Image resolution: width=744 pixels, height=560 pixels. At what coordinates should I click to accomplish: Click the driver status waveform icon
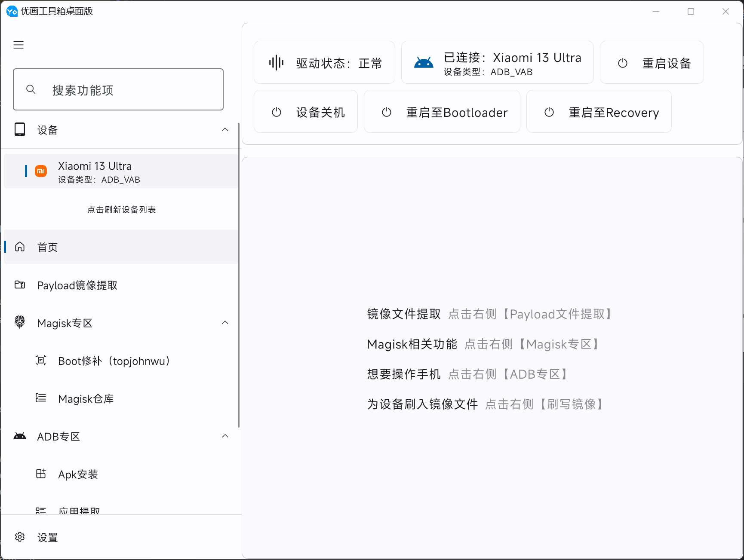[x=276, y=63]
